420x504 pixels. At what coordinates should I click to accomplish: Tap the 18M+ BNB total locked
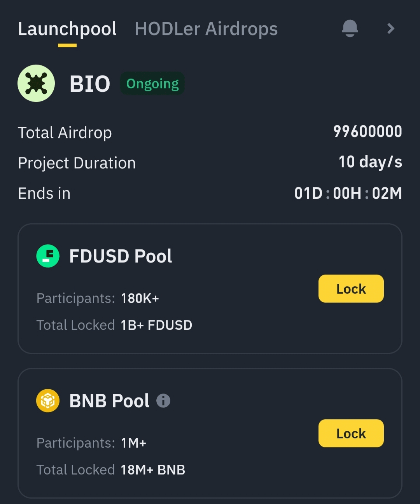pos(153,470)
